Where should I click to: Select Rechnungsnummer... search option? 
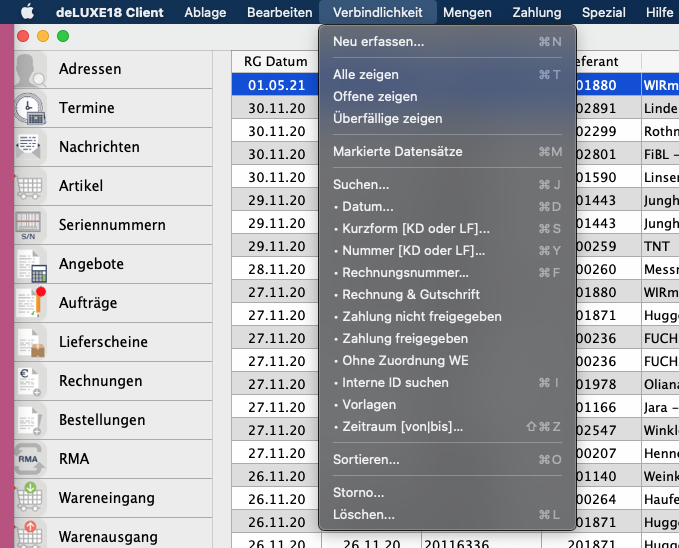[447, 273]
